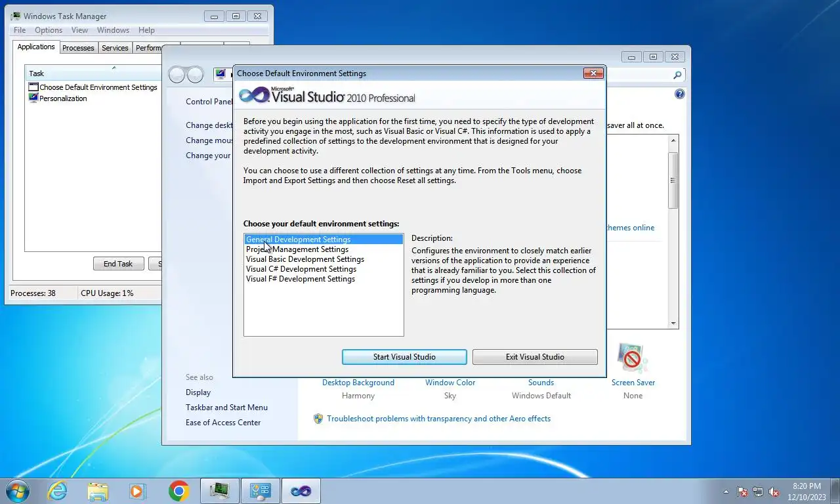
Task: Click End Task button in Task Manager
Action: [118, 264]
